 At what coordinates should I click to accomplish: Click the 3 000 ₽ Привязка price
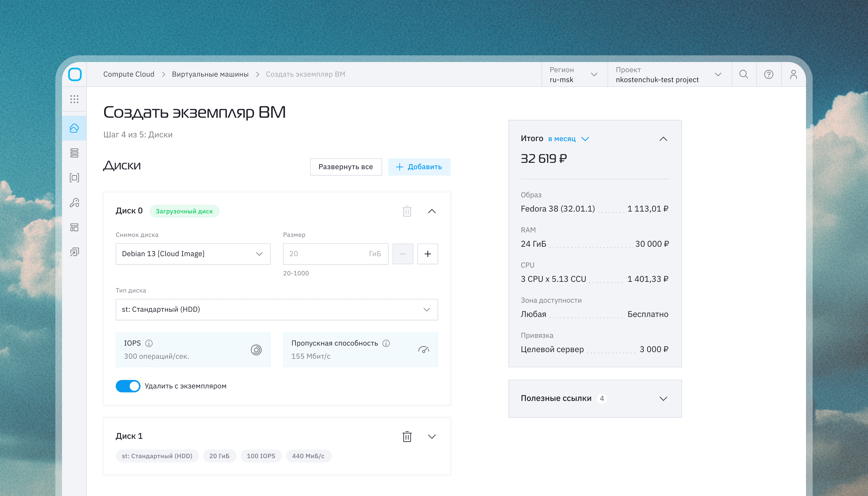pos(654,349)
